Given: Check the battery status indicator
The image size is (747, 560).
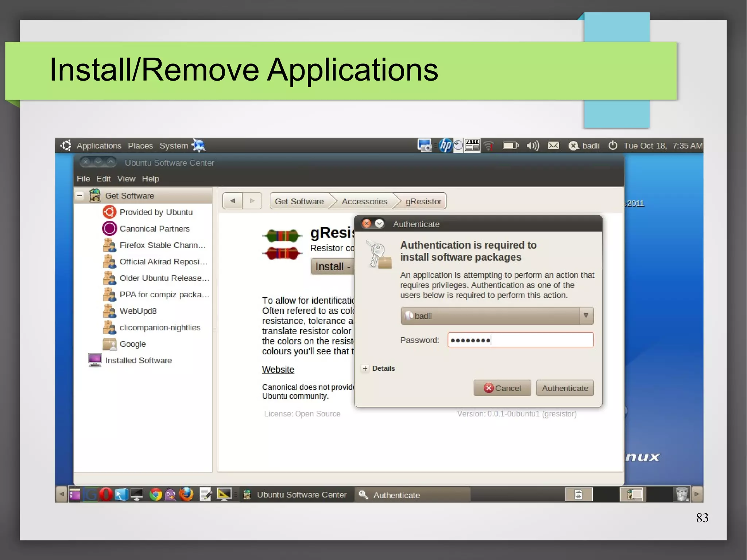Looking at the screenshot, I should coord(511,146).
